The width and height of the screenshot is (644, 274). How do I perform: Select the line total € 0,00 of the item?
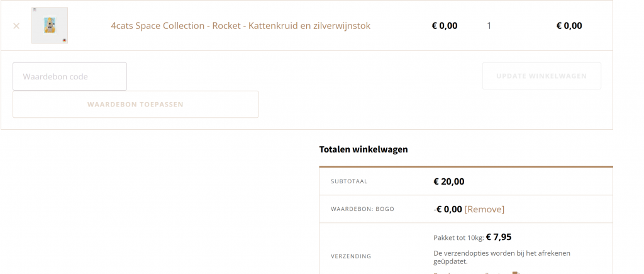tap(569, 25)
